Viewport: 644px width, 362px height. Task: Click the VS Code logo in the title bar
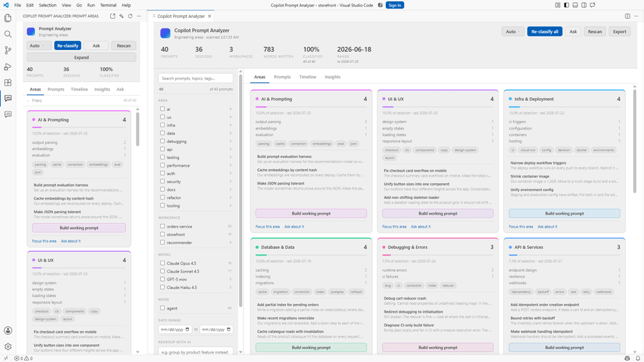[6, 5]
